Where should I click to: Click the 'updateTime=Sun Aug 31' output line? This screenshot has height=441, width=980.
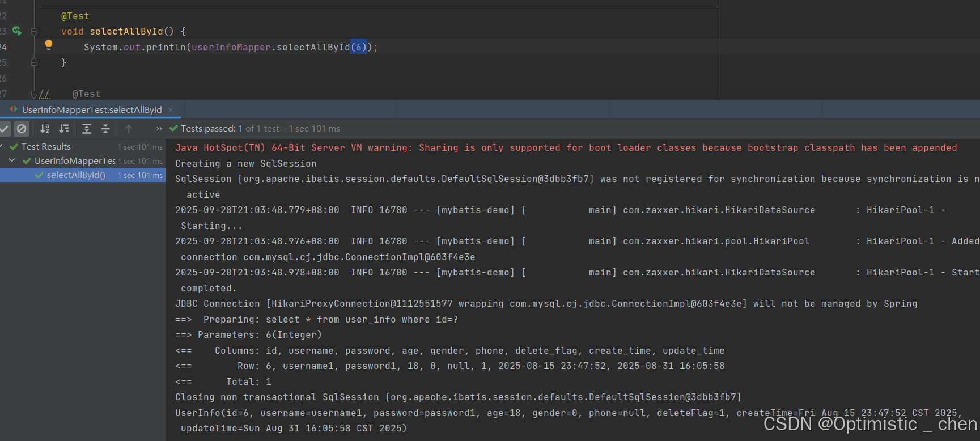[294, 429]
